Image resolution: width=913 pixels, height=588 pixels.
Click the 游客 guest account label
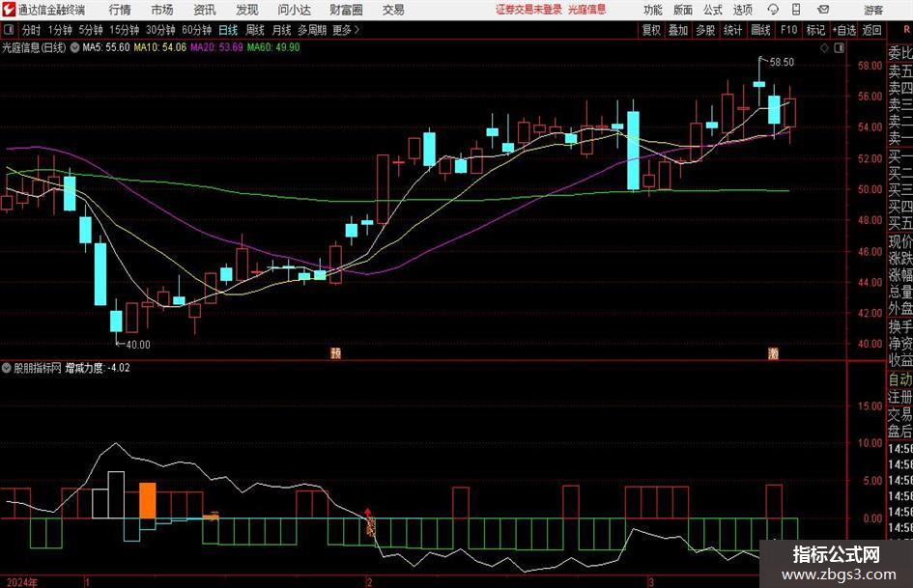click(873, 10)
